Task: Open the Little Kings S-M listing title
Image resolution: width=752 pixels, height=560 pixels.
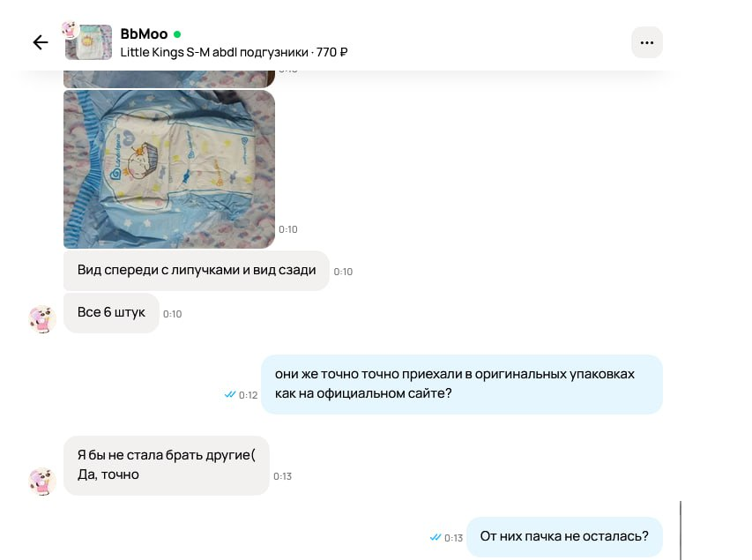Action: click(234, 52)
